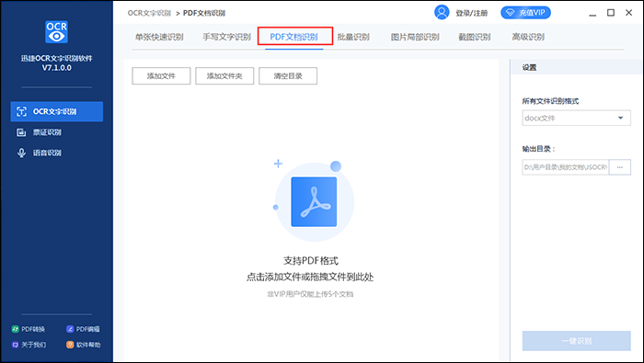
Task: Click the 清空目录 button
Action: [x=288, y=76]
